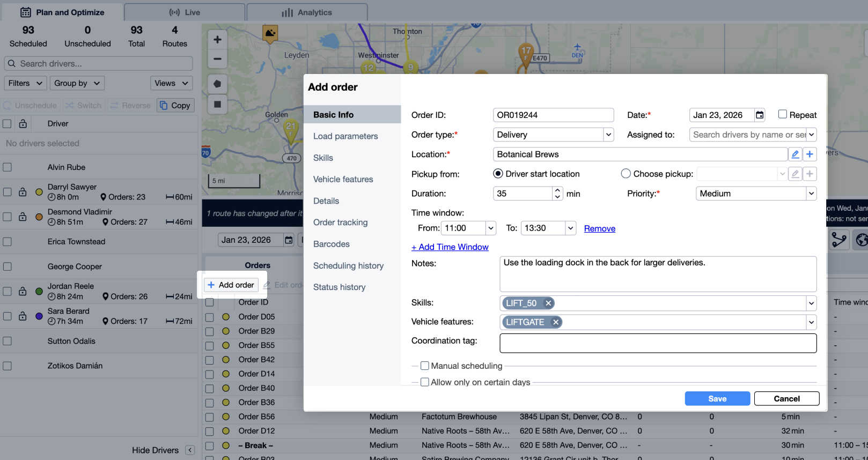
Task: Click the edit location pencil icon
Action: pos(795,154)
